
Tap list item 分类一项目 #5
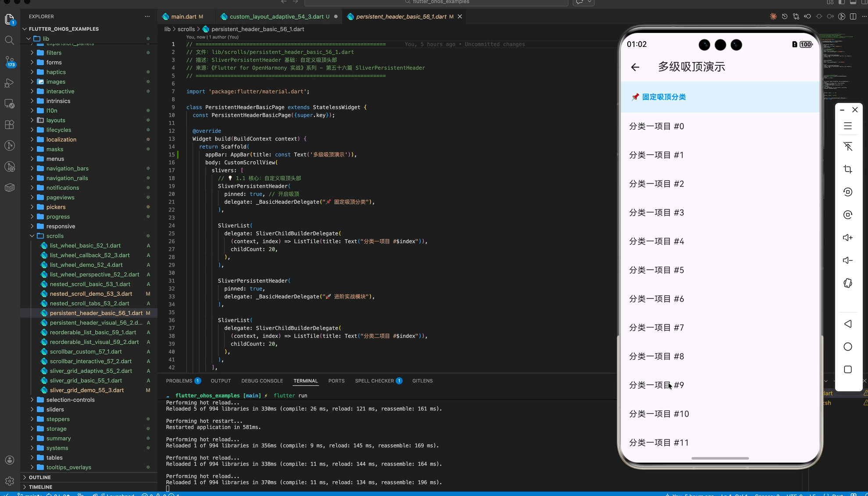pos(656,270)
